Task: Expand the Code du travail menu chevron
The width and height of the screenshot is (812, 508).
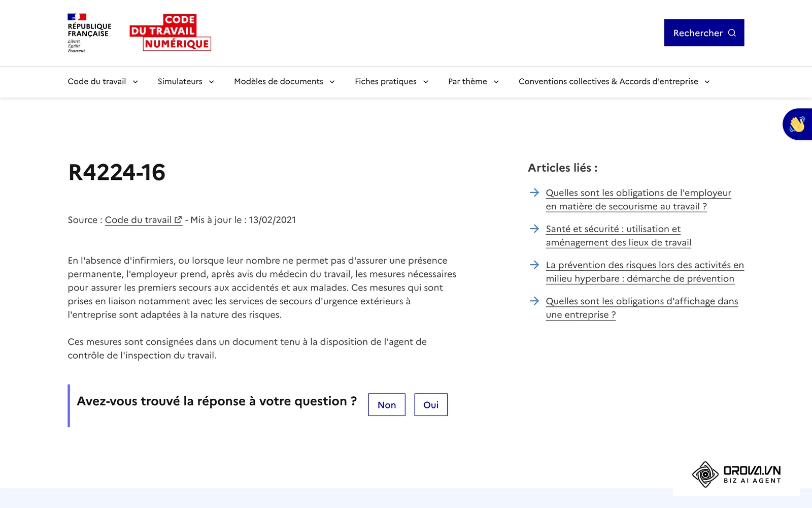Action: click(136, 82)
